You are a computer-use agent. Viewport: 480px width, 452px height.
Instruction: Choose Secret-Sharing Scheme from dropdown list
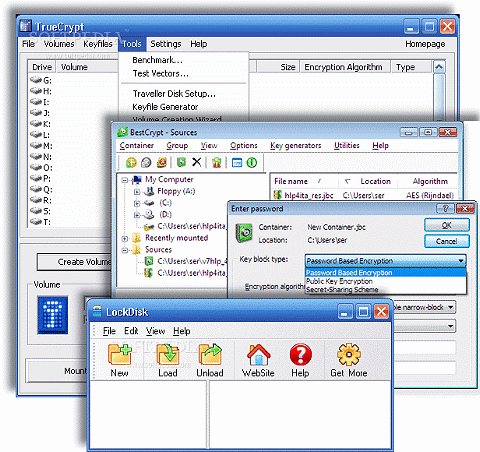(386, 289)
